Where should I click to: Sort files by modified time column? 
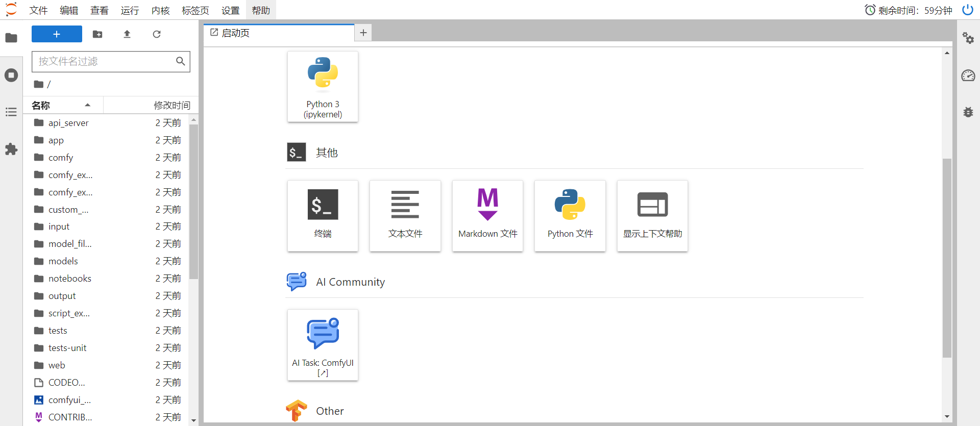click(x=171, y=105)
